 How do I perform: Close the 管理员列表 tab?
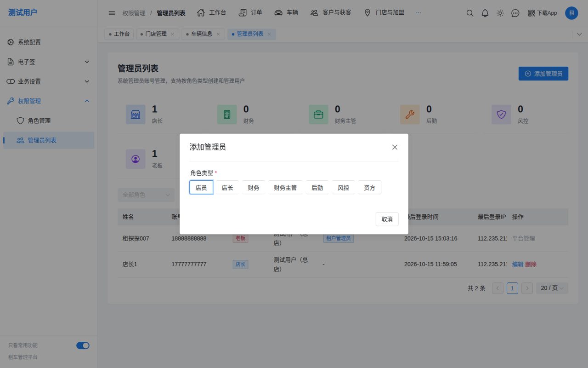[269, 34]
